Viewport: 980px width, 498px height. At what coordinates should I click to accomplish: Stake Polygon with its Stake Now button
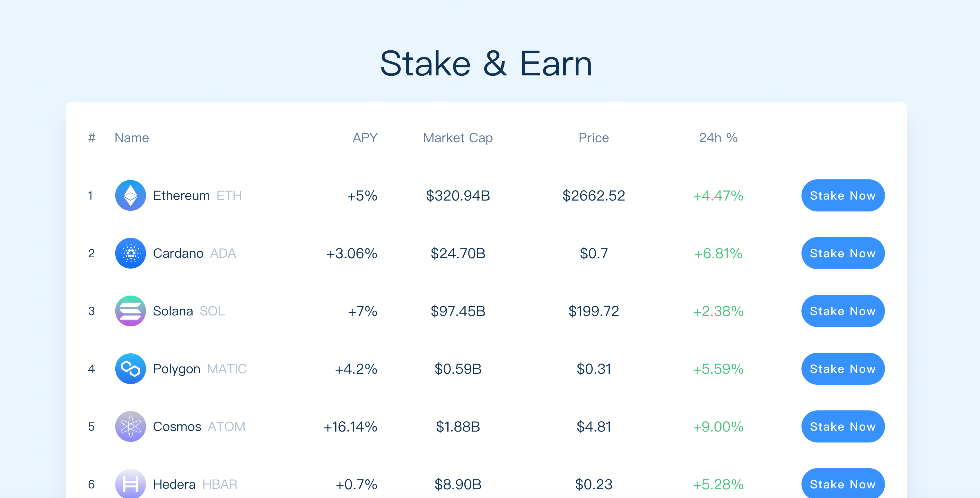(x=843, y=369)
